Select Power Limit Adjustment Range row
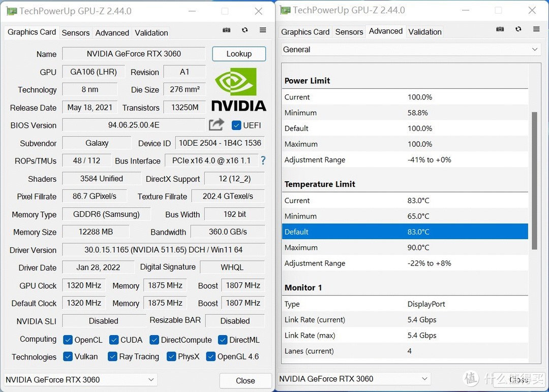The width and height of the screenshot is (549, 392). click(x=405, y=160)
